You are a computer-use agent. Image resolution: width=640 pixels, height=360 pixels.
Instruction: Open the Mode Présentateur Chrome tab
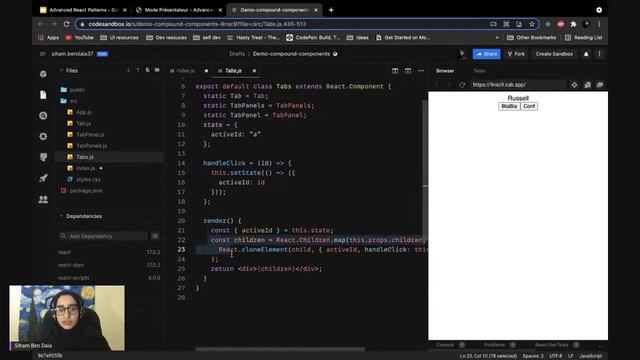[x=179, y=10]
